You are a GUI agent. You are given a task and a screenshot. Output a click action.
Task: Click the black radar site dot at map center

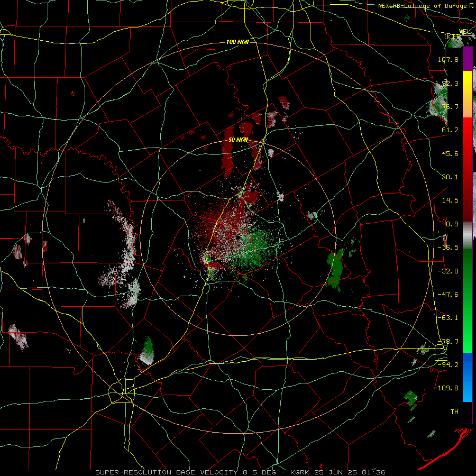pyautogui.click(x=239, y=237)
